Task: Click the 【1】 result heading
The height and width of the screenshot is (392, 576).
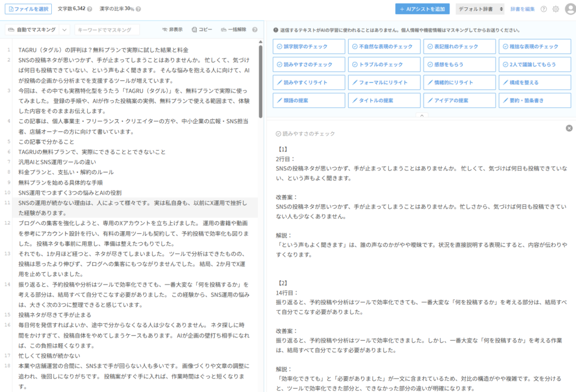Action: (x=283, y=149)
